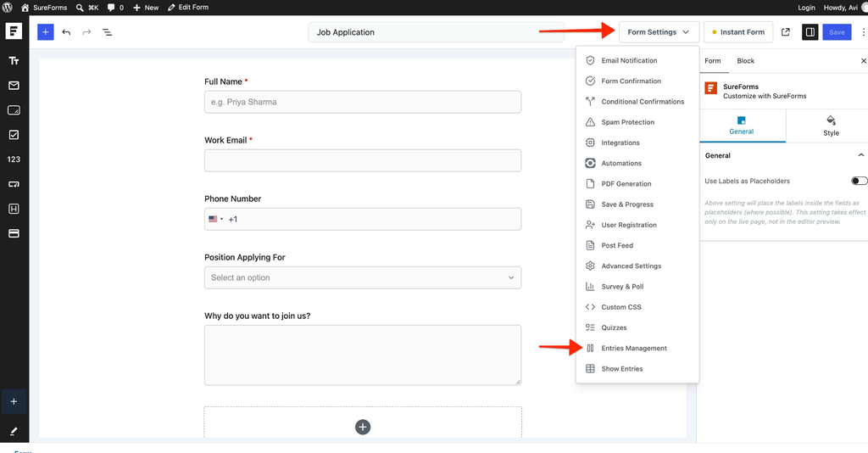This screenshot has width=868, height=453.
Task: Open the phone country flag selector
Action: click(x=216, y=220)
